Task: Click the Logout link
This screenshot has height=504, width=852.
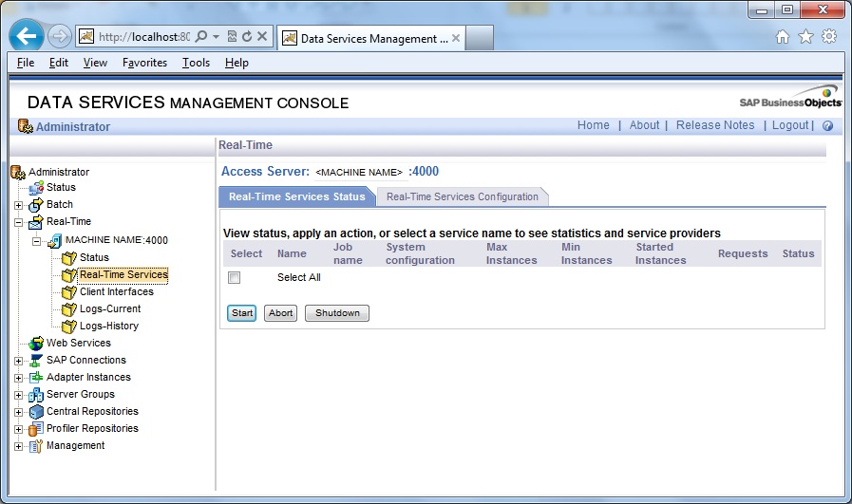Action: coord(790,125)
